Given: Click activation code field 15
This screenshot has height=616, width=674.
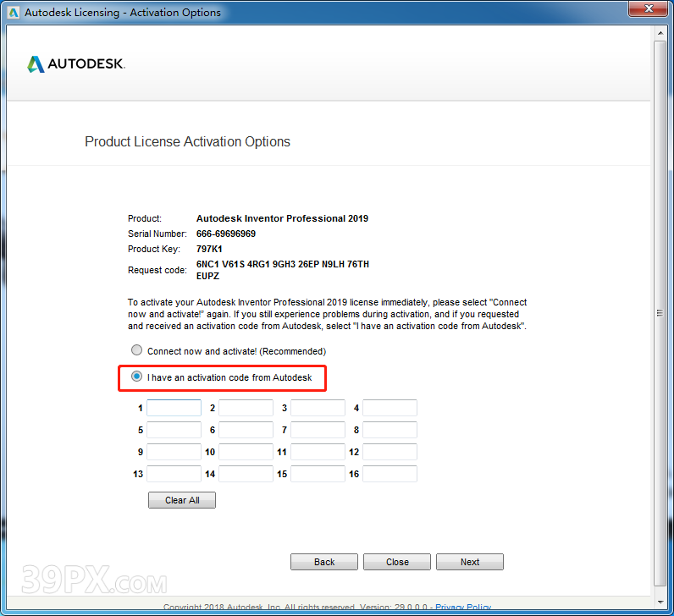Looking at the screenshot, I should point(318,474).
